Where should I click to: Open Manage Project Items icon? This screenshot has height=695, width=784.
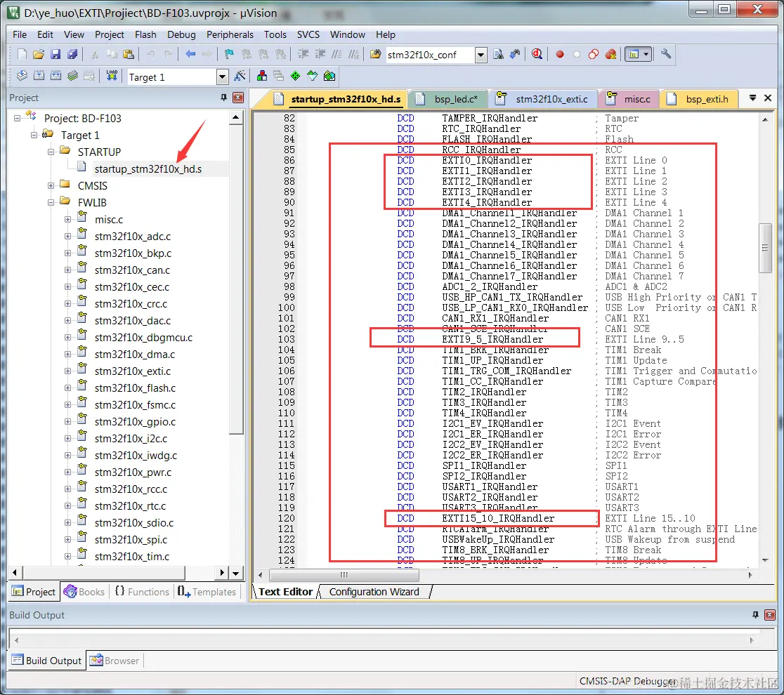tap(262, 76)
